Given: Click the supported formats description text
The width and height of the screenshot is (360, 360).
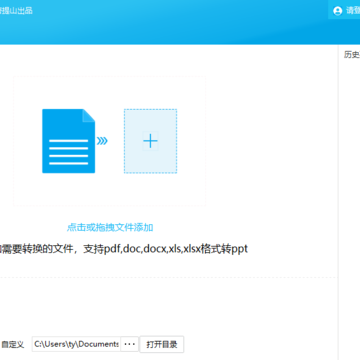Looking at the screenshot, I should 123,249.
